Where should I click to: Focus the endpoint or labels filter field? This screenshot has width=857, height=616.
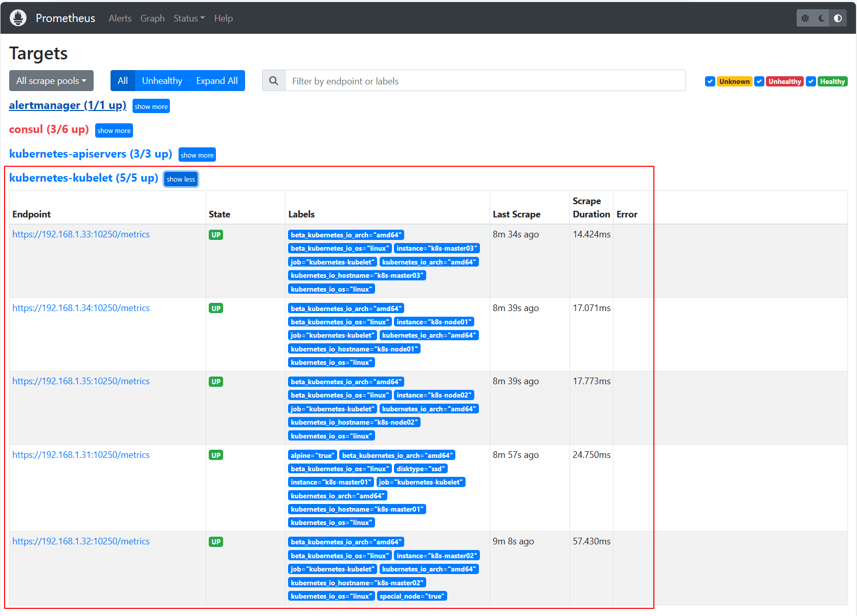pyautogui.click(x=485, y=81)
